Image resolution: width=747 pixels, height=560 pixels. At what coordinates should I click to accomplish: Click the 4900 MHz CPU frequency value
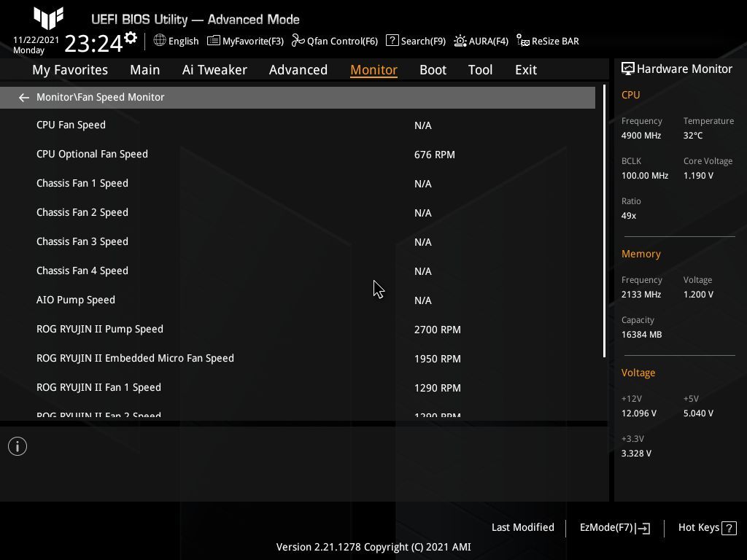point(640,136)
